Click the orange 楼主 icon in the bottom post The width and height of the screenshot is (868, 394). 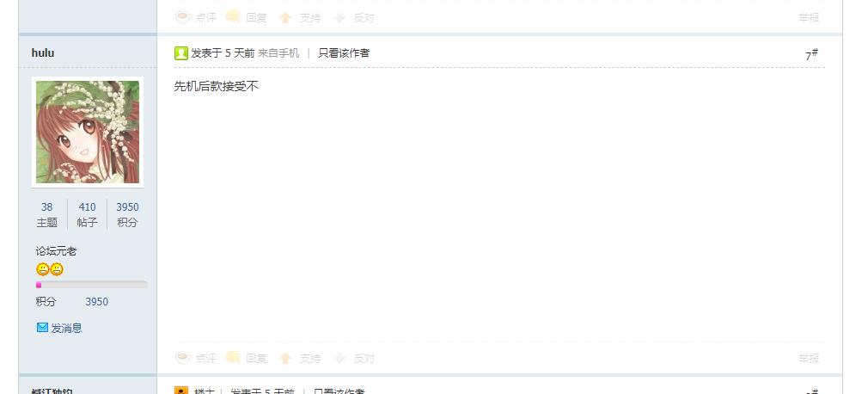tap(181, 391)
